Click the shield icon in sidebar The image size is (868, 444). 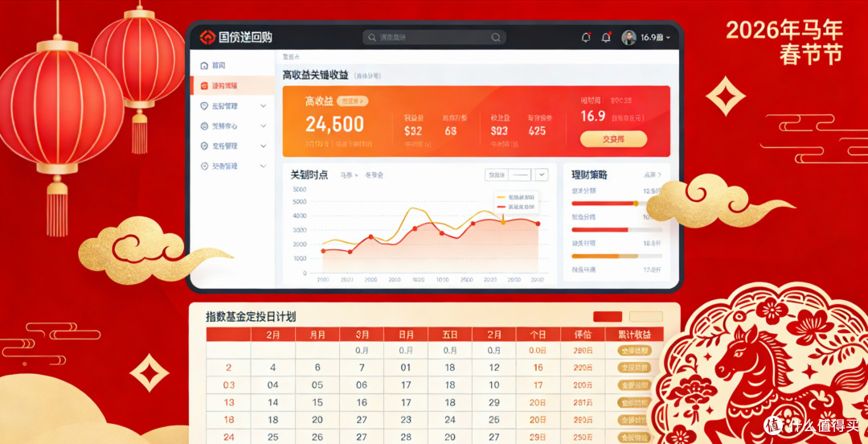click(204, 105)
